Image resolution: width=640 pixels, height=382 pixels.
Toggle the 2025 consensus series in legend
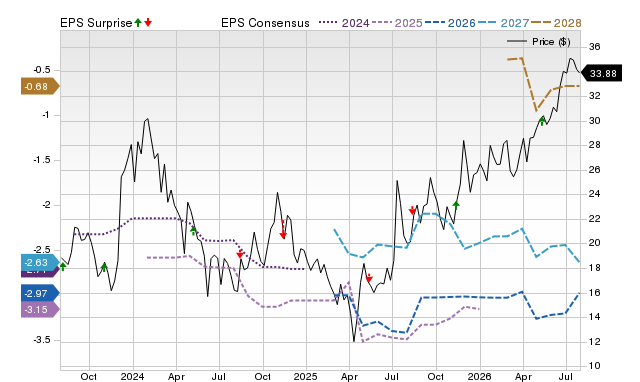(397, 23)
